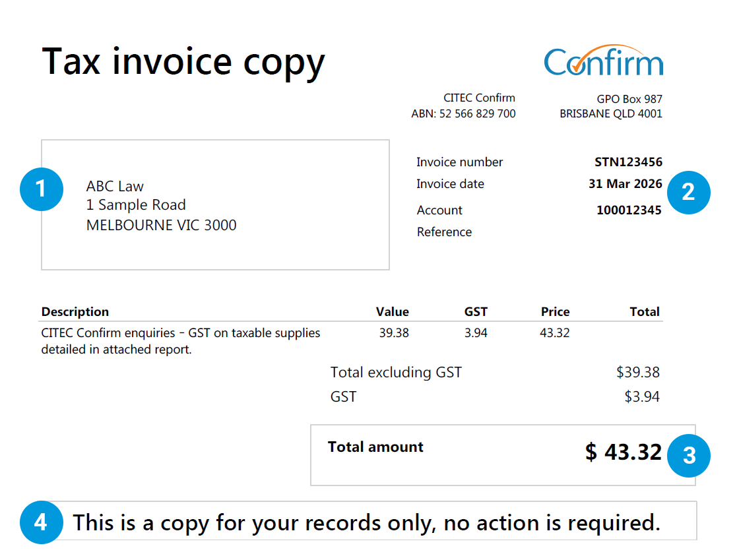737x560 pixels.
Task: Click the 'Invoice number' label
Action: point(459,162)
